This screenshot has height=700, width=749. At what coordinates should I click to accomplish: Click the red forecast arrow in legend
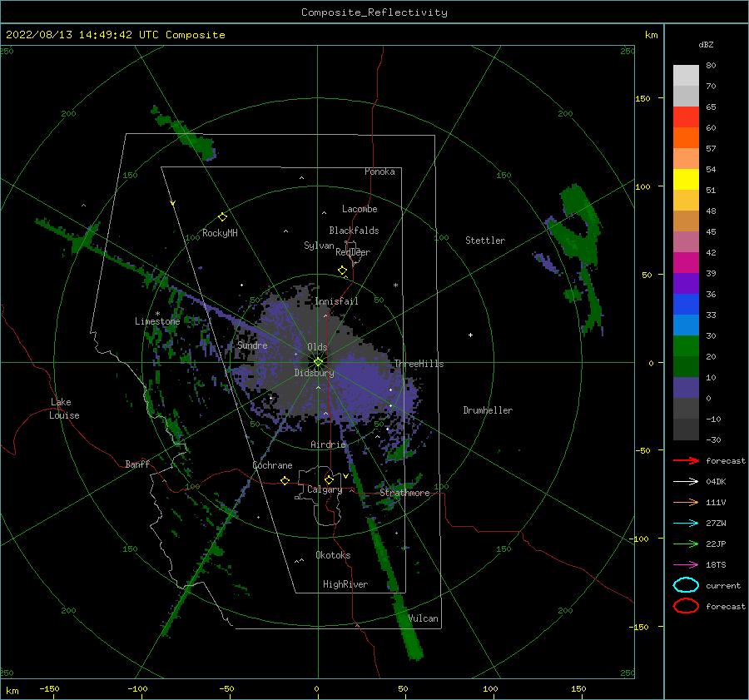[686, 460]
